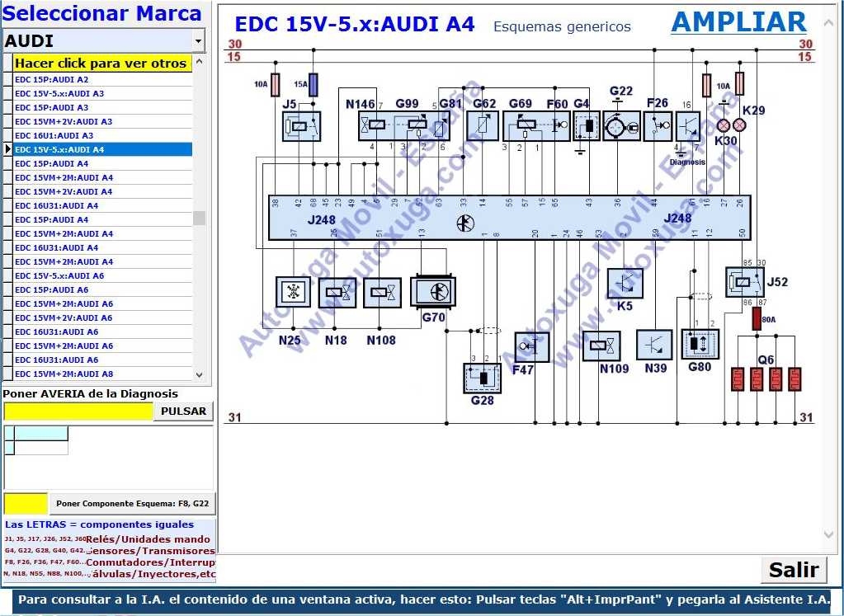Select the K5 indicator symbol
The height and width of the screenshot is (616, 844).
tap(625, 283)
